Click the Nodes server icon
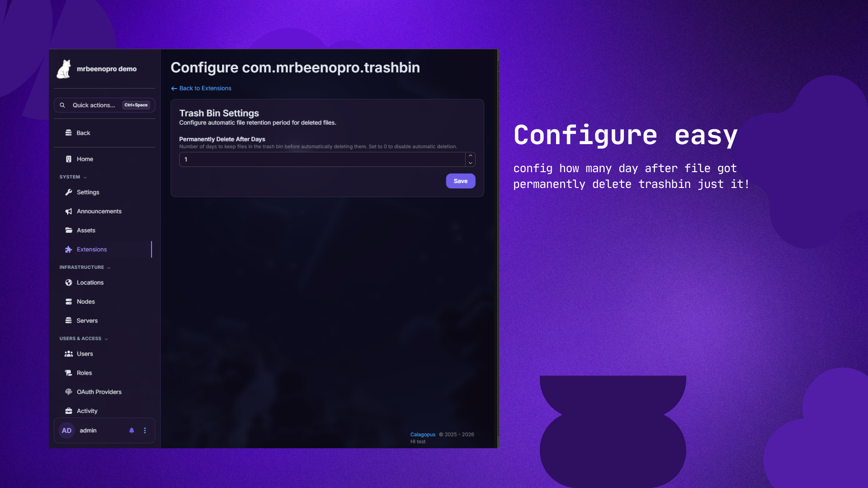The image size is (868, 488). 69,301
